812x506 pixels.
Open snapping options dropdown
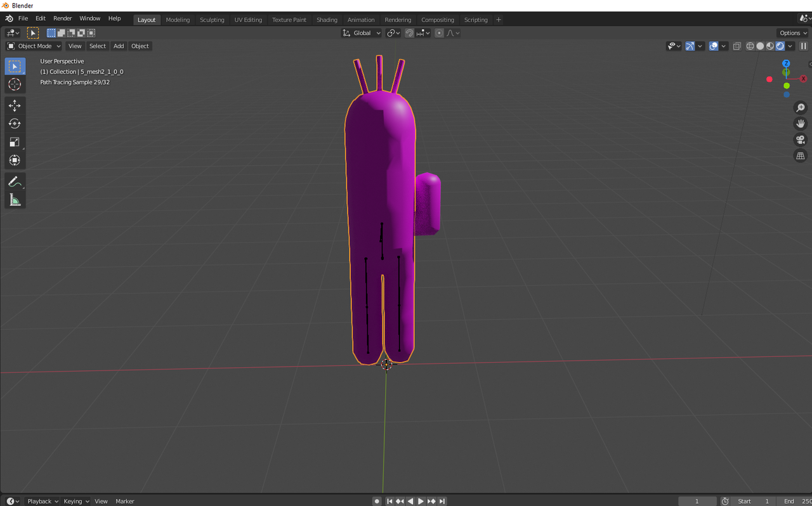tap(422, 33)
